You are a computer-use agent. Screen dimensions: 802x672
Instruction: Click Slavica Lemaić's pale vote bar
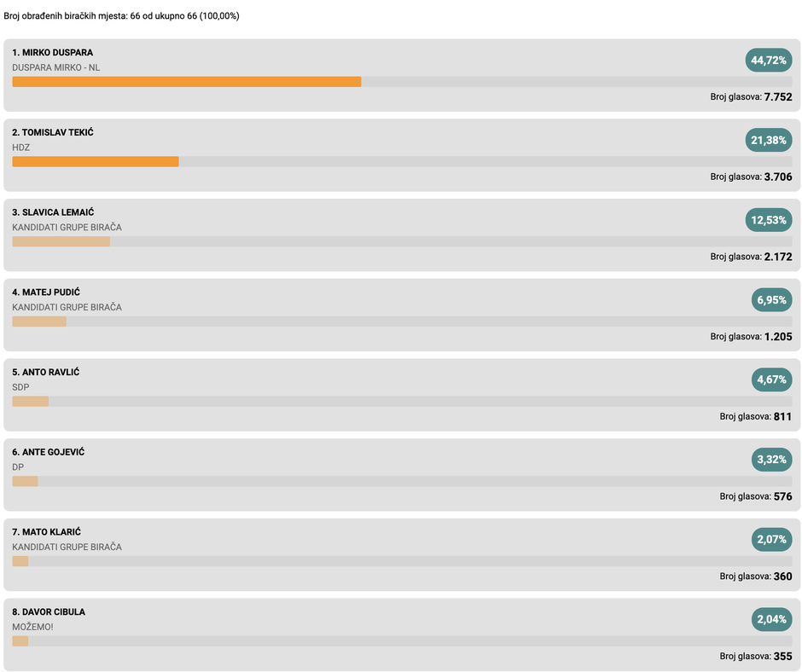coord(61,241)
